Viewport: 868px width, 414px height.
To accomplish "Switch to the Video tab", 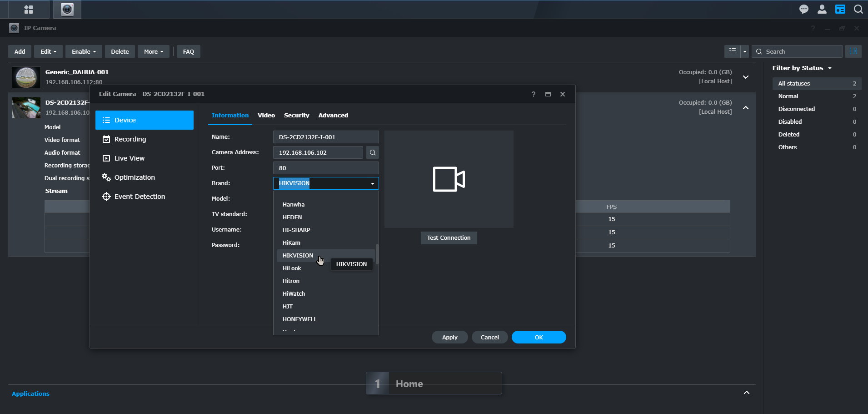I will point(266,115).
